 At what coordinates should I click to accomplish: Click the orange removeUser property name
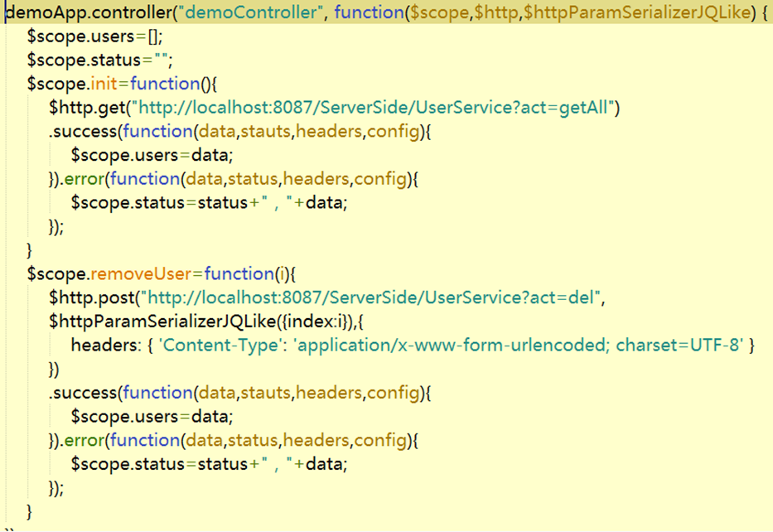point(141,273)
